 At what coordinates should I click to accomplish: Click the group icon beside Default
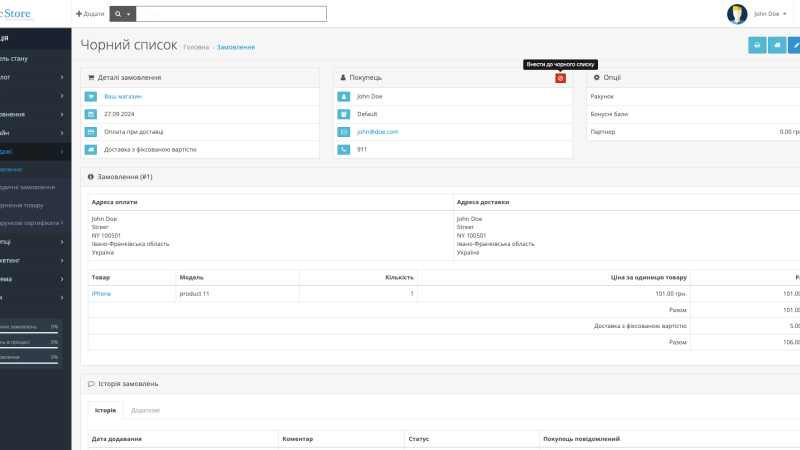coord(344,114)
